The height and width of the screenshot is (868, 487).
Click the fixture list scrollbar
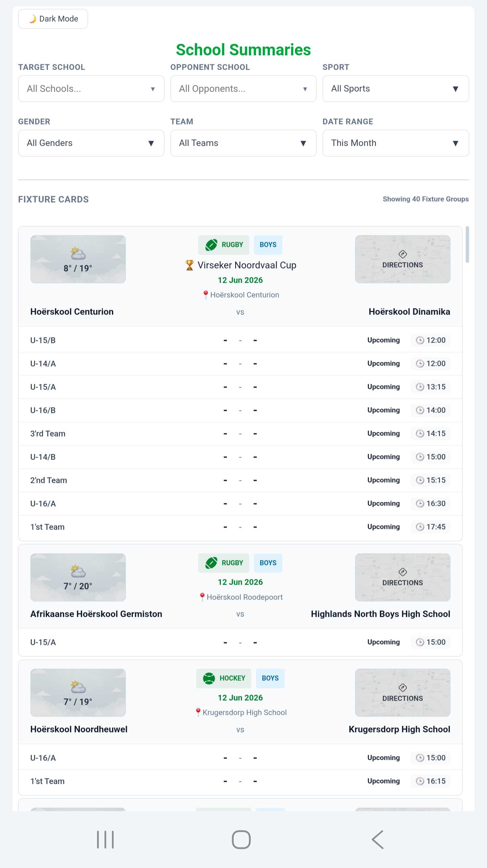pyautogui.click(x=467, y=245)
